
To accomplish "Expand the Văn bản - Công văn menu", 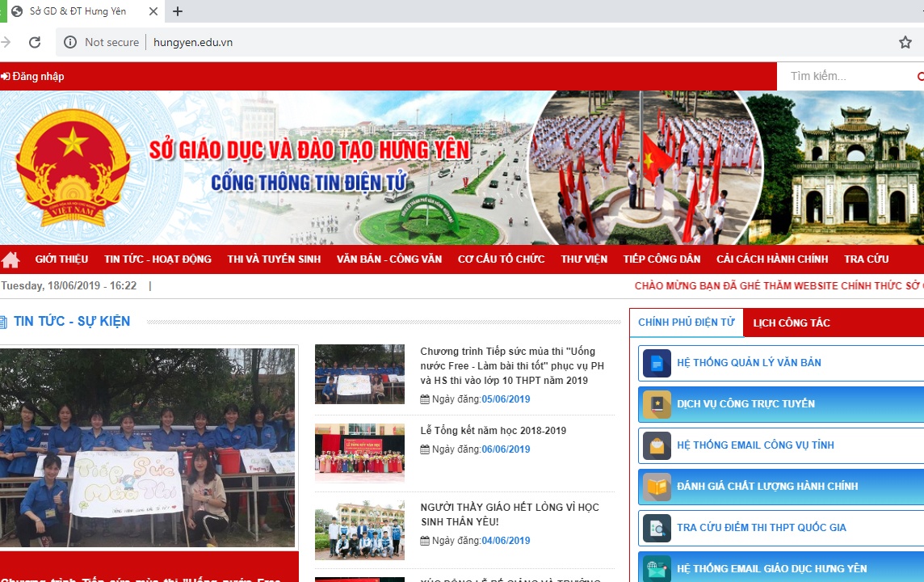I will pyautogui.click(x=389, y=259).
